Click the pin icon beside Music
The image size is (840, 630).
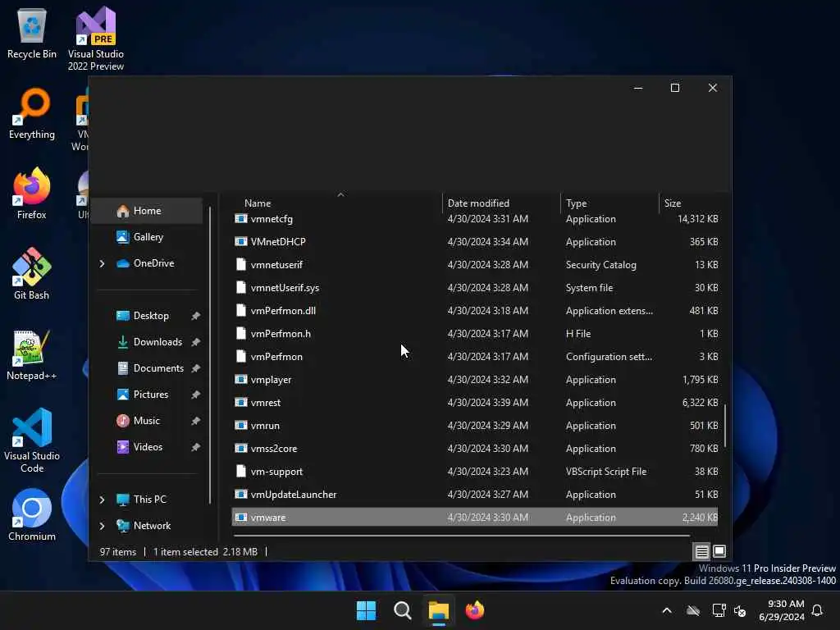point(195,421)
